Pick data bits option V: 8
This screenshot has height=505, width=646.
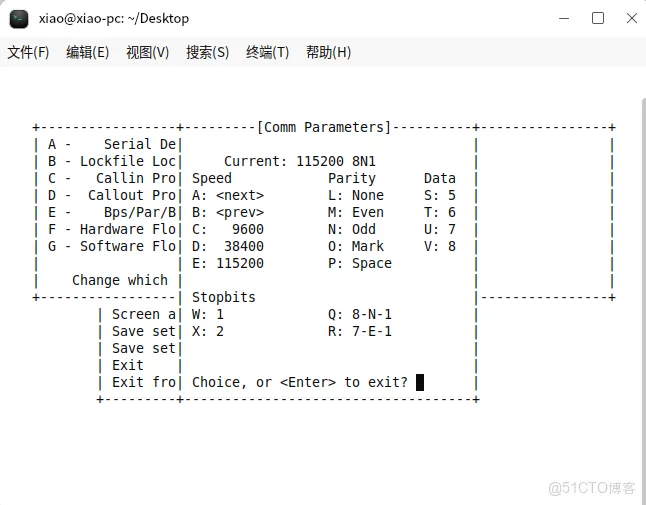coord(439,246)
